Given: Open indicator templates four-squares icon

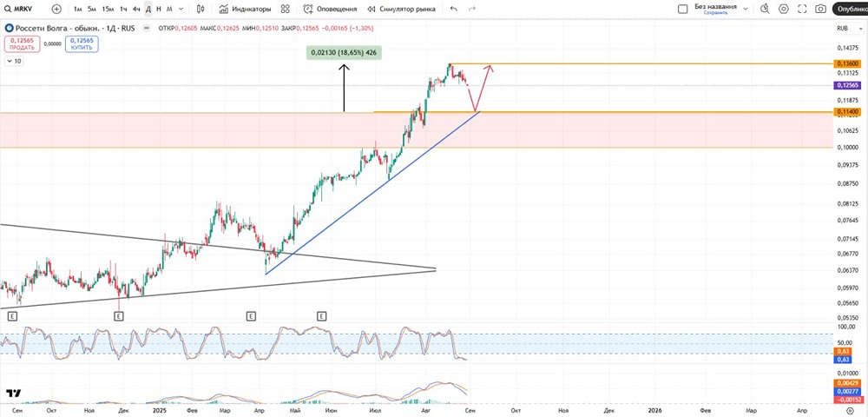Looking at the screenshot, I should (285, 9).
